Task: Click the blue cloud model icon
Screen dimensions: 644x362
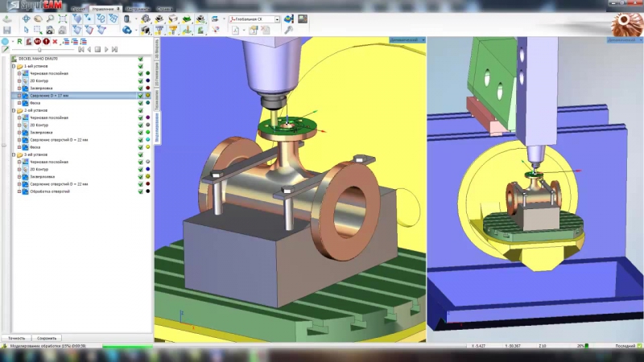Action: (127, 30)
